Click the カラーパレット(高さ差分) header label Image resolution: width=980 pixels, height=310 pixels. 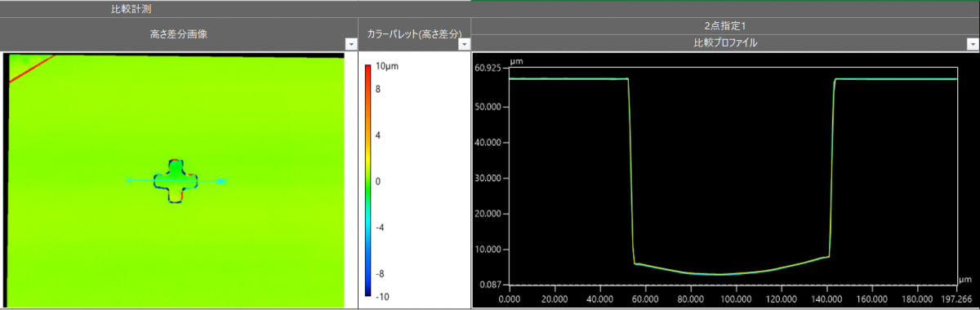[415, 34]
